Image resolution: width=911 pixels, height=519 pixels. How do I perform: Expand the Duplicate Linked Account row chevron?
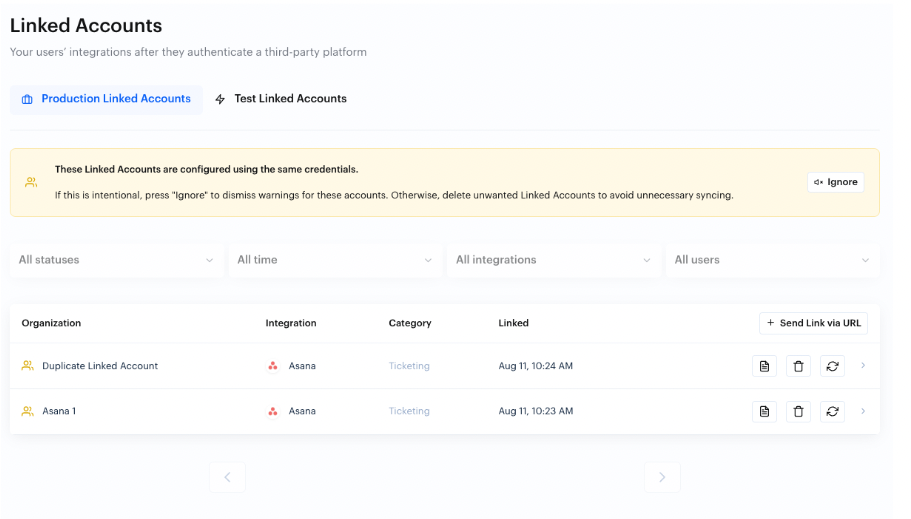(863, 366)
